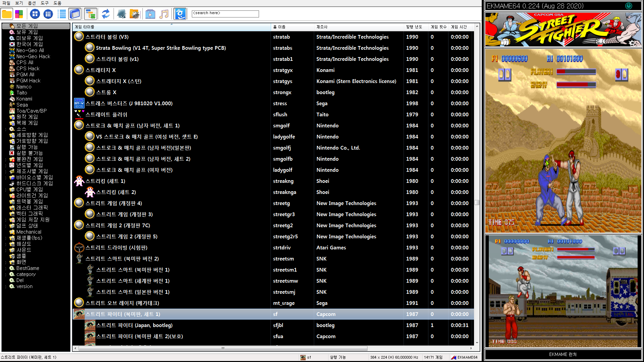Select the 스트리트 오브 레이지 (메가테크) row
644x362 pixels.
(273, 303)
